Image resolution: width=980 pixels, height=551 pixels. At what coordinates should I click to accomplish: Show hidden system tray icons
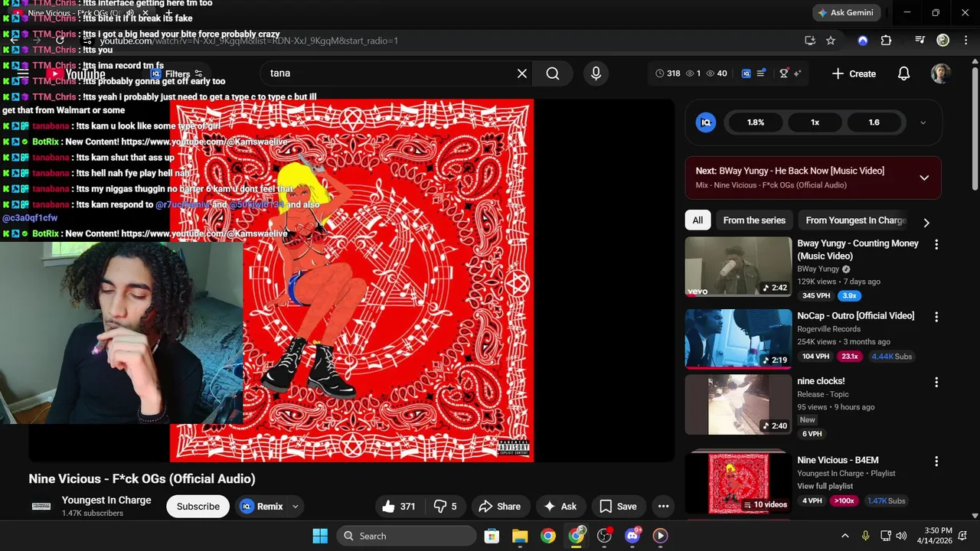point(845,536)
